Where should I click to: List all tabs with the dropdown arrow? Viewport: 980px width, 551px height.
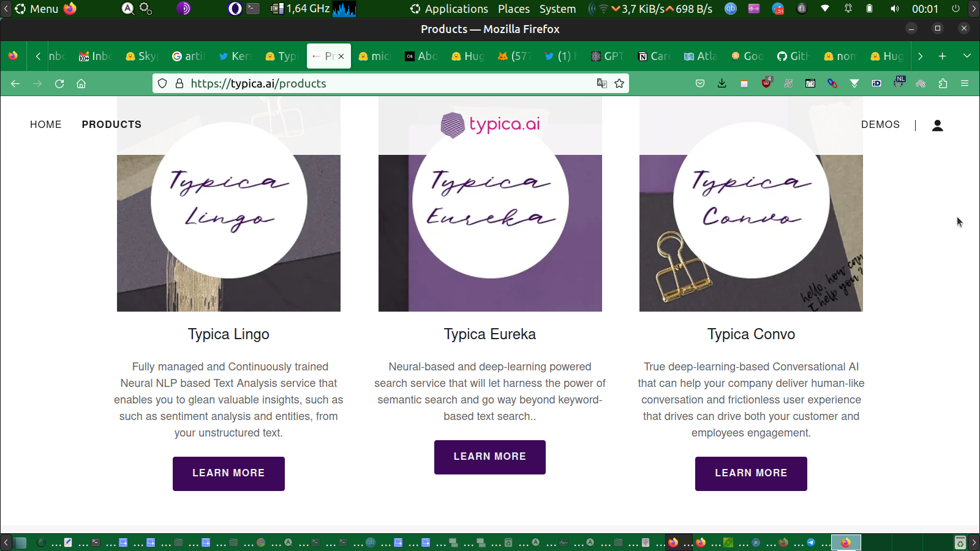click(967, 56)
